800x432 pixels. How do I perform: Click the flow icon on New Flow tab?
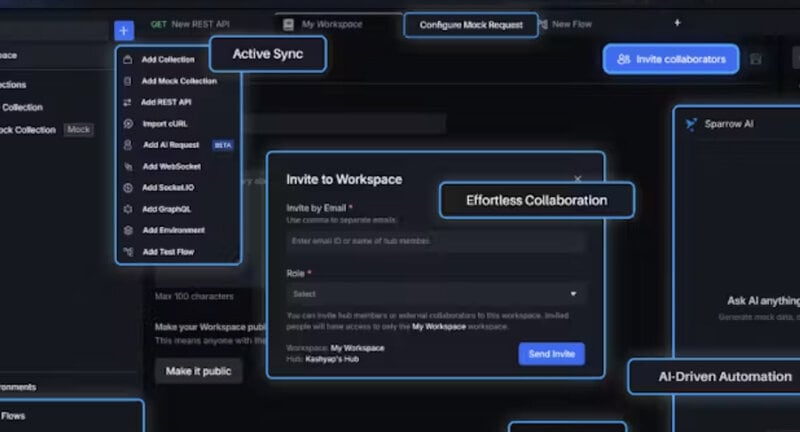(x=544, y=24)
